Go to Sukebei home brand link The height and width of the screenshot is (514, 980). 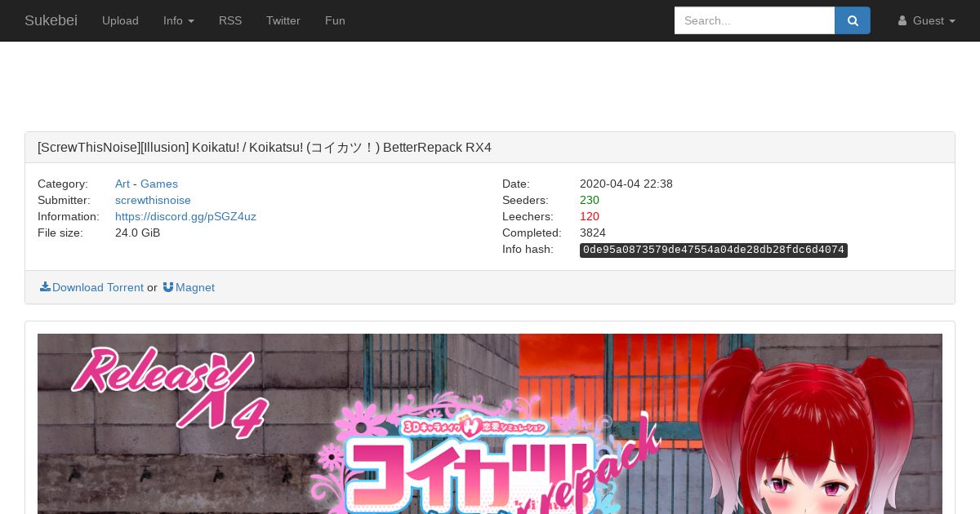click(x=51, y=20)
